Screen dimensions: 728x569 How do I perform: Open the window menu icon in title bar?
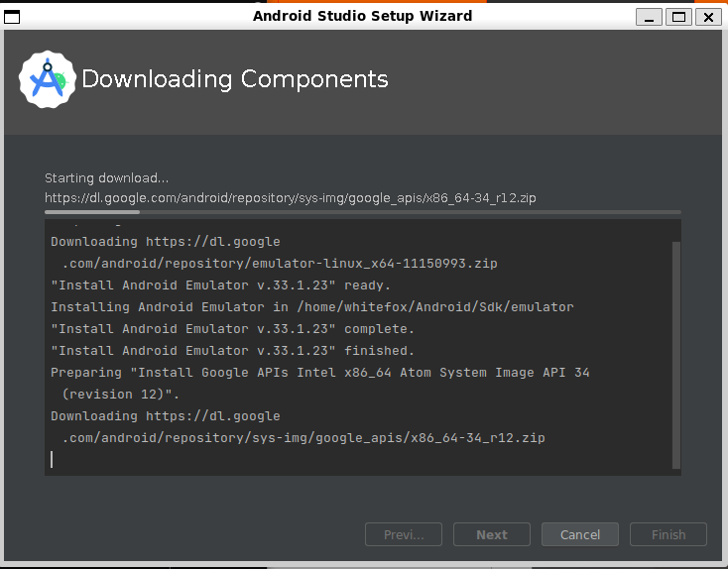point(12,17)
